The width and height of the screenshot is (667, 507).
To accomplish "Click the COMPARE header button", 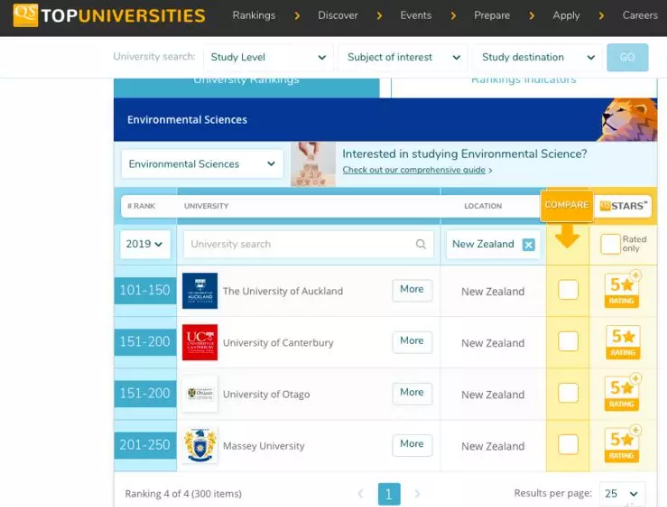I will 567,205.
